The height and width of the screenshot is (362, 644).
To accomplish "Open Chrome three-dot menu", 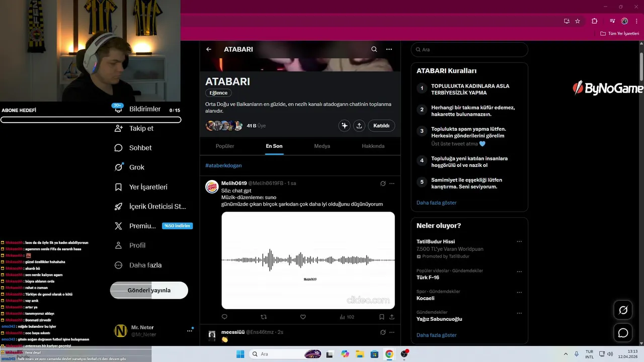I will [636, 21].
